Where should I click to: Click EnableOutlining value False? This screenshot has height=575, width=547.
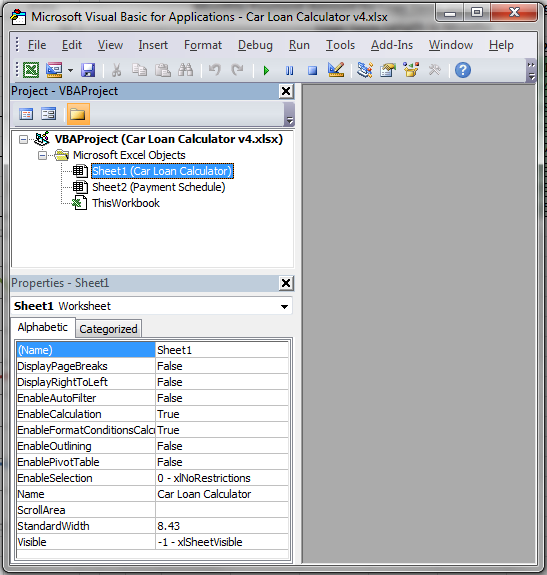click(222, 446)
